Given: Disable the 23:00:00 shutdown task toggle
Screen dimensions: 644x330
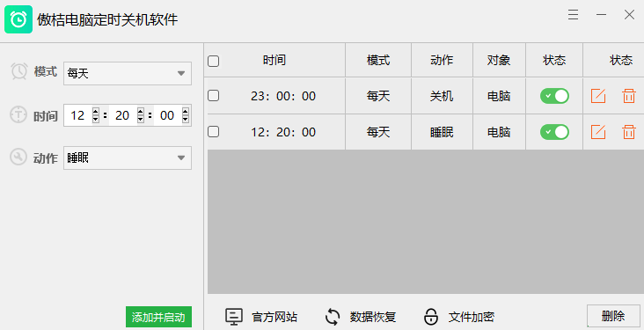Looking at the screenshot, I should (554, 96).
